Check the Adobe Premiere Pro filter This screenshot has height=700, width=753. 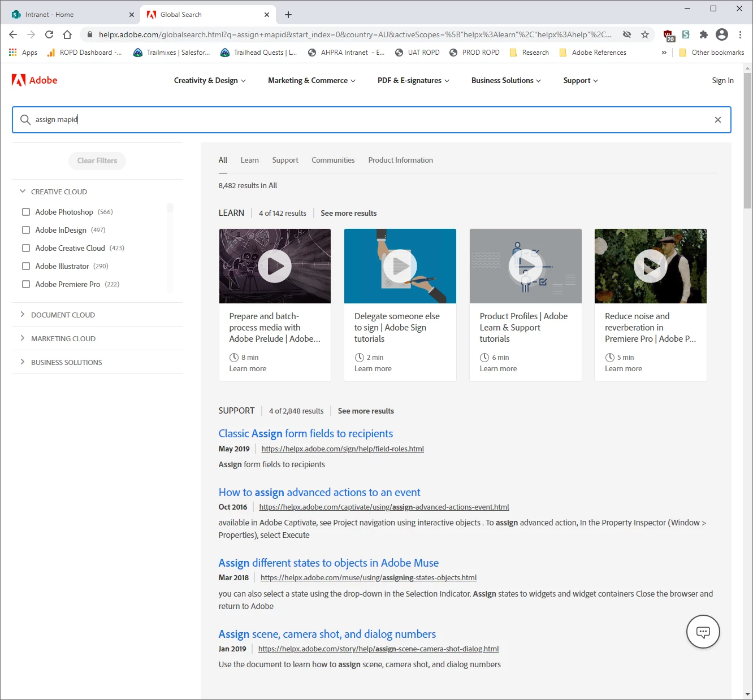[x=26, y=284]
